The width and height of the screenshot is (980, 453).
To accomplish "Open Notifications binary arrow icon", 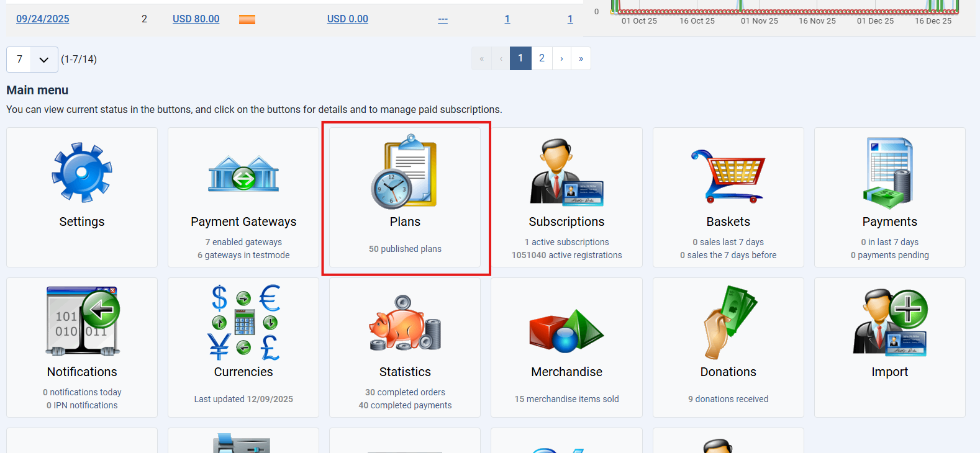I will (82, 321).
